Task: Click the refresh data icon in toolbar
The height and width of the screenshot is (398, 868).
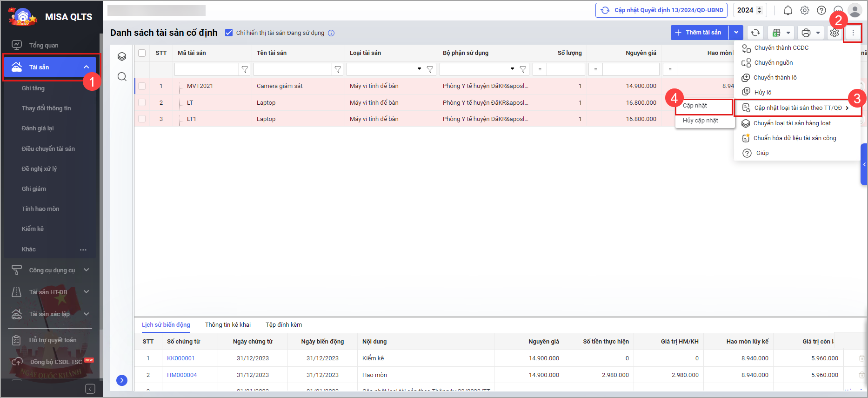Action: (755, 33)
